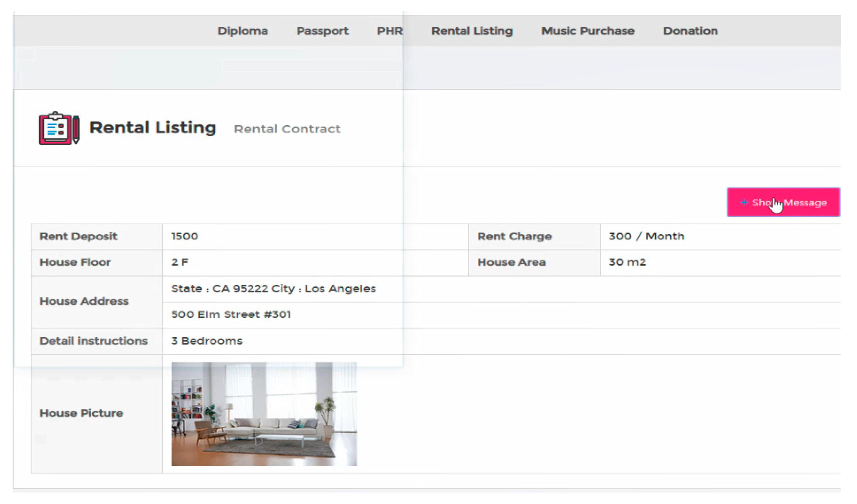857x504 pixels.
Task: Click the plus icon on Show Message button
Action: 744,202
